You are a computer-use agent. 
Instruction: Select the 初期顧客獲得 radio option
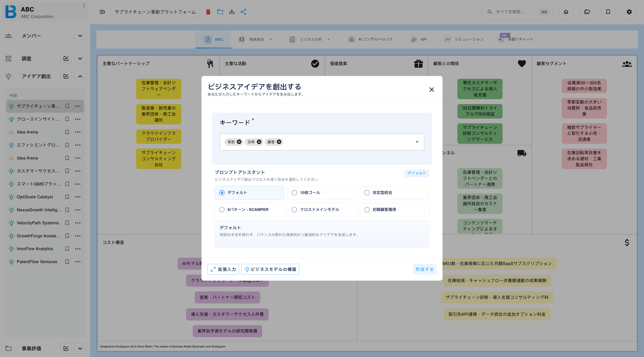(394, 210)
